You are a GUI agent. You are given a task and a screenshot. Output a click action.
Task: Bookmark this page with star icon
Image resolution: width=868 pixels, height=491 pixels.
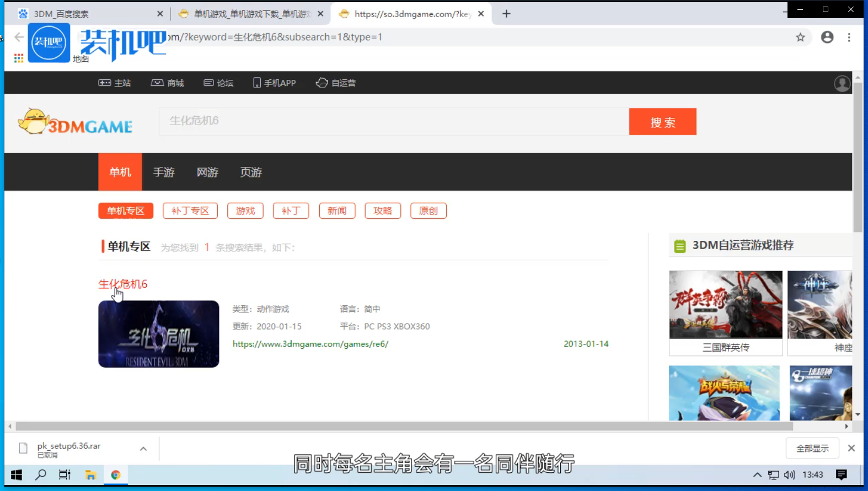(800, 37)
